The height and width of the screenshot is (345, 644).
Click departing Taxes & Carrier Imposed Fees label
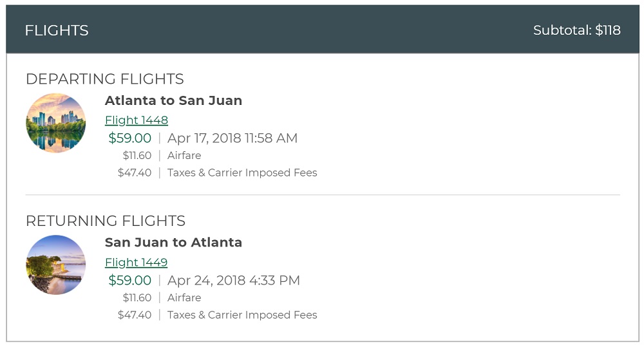242,172
